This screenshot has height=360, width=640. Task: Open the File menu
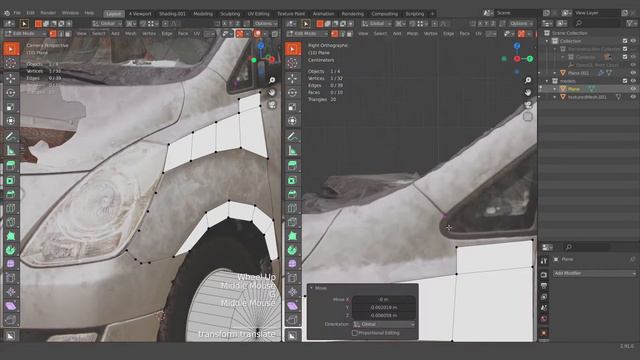tap(17, 13)
